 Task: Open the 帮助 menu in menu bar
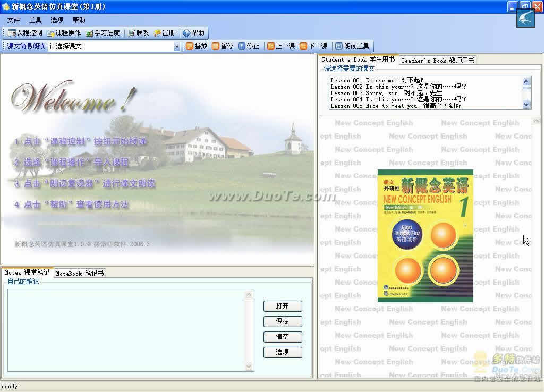[79, 20]
